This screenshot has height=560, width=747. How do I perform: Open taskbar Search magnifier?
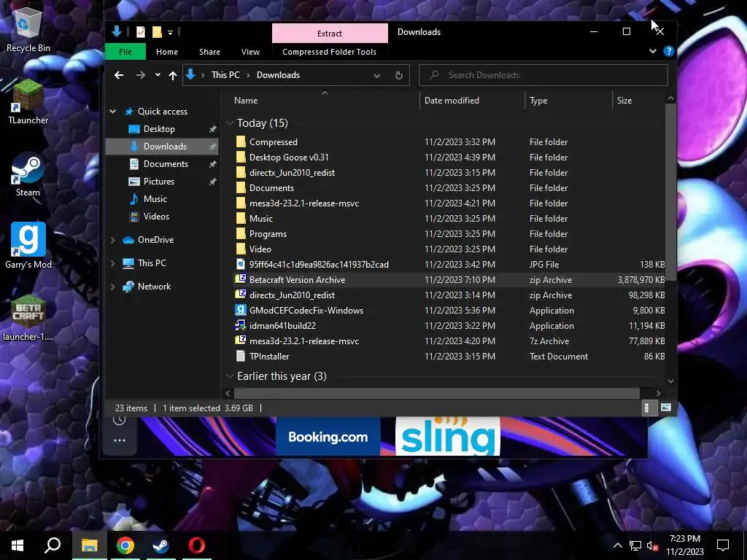53,545
